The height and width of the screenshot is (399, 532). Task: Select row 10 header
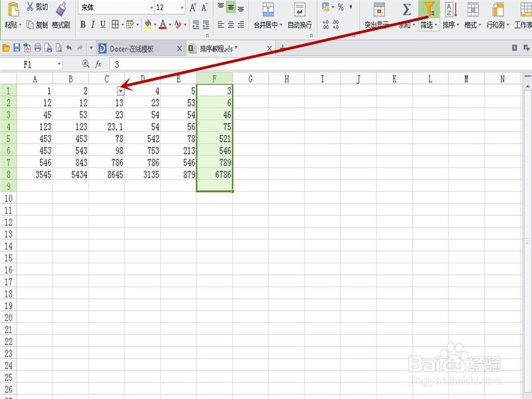pyautogui.click(x=8, y=198)
